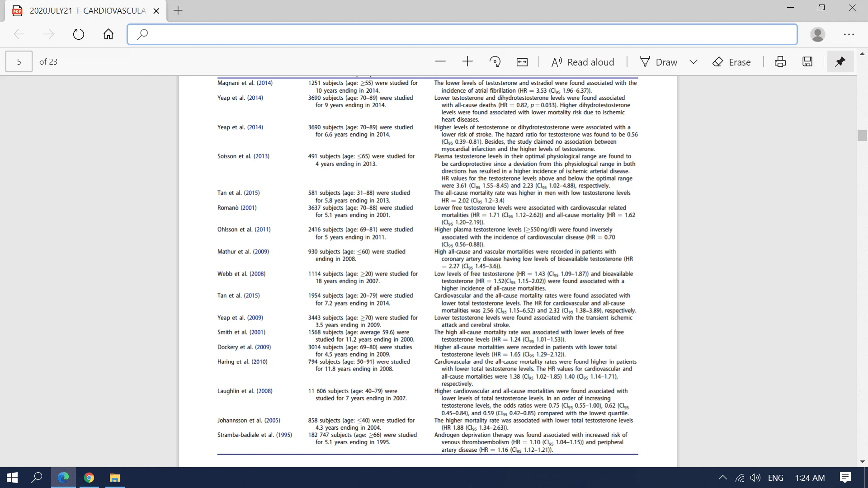Click the zoom out icon

[x=440, y=61]
